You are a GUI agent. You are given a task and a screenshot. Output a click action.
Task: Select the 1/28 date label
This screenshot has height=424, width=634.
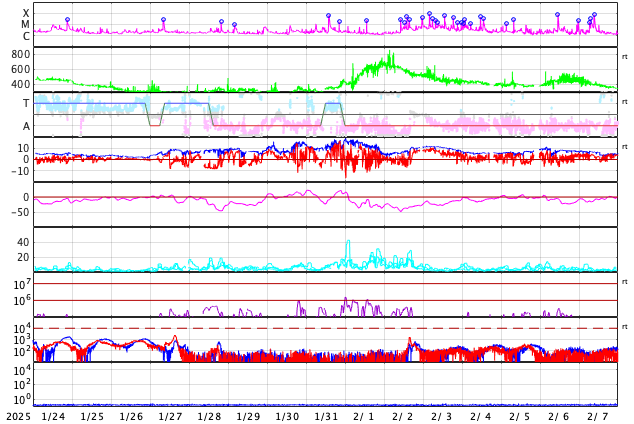click(x=209, y=416)
